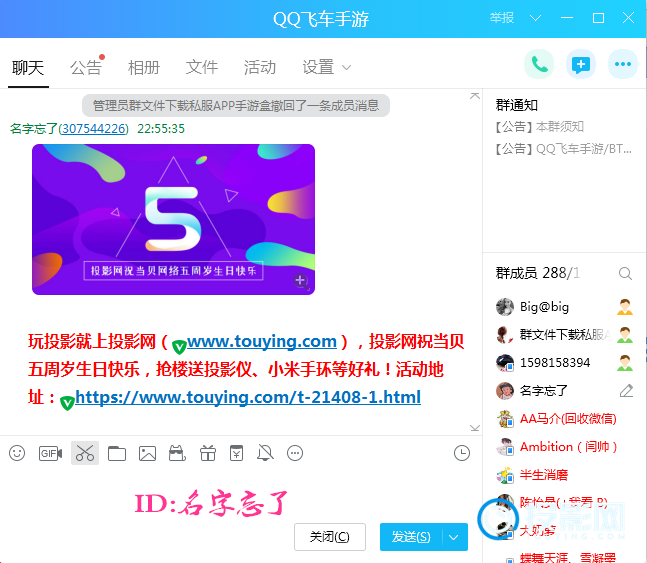The width and height of the screenshot is (647, 563).
Task: Click the gift box icon
Action: point(208,453)
